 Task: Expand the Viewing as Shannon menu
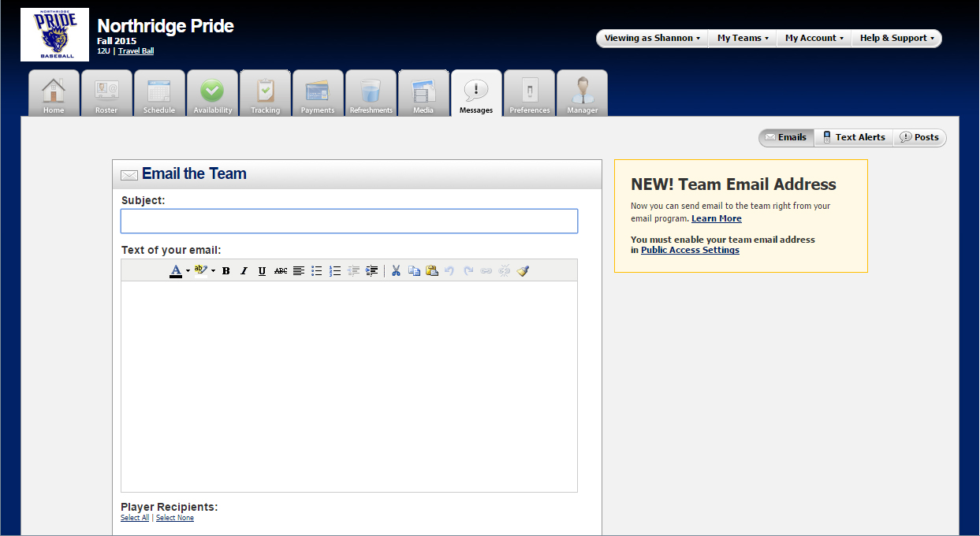click(x=652, y=38)
